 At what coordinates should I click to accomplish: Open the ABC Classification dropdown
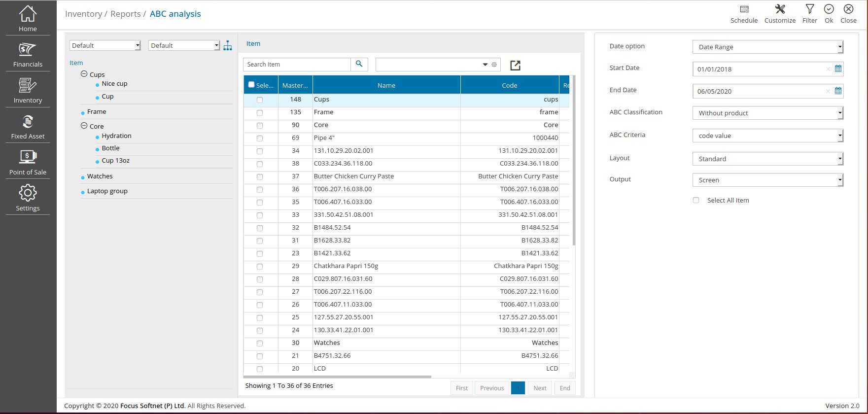point(767,113)
